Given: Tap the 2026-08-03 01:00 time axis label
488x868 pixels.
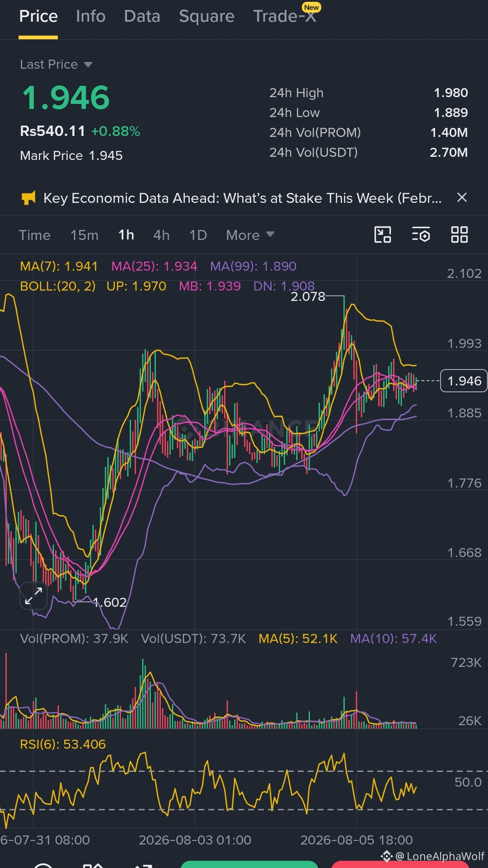Looking at the screenshot, I should [x=195, y=840].
